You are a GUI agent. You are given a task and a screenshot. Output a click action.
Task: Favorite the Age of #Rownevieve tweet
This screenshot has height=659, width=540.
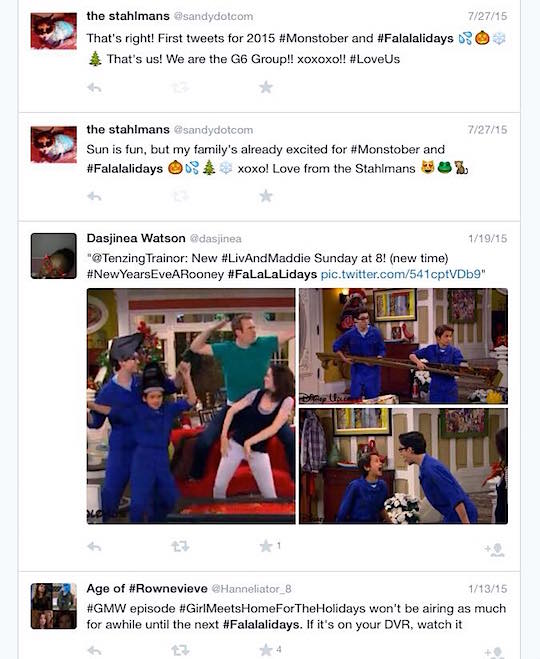pyautogui.click(x=266, y=650)
